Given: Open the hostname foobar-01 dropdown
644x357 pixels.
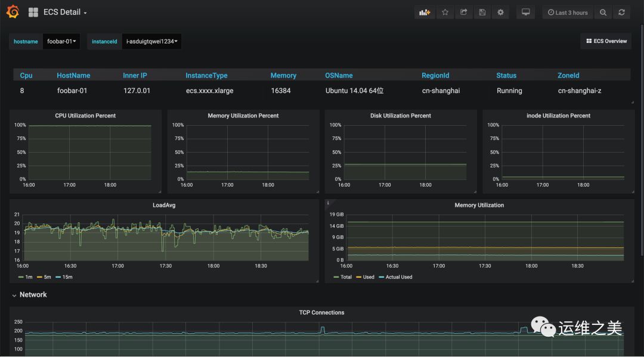Looking at the screenshot, I should [x=61, y=42].
